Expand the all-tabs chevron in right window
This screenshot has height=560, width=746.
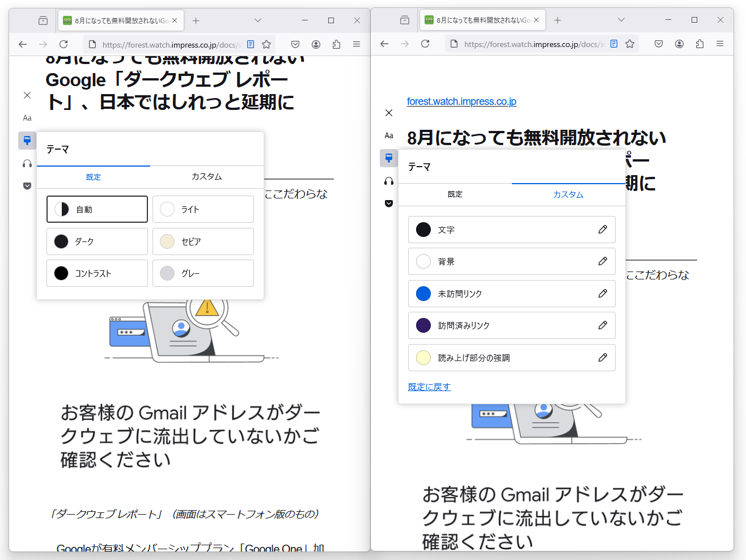pos(621,20)
